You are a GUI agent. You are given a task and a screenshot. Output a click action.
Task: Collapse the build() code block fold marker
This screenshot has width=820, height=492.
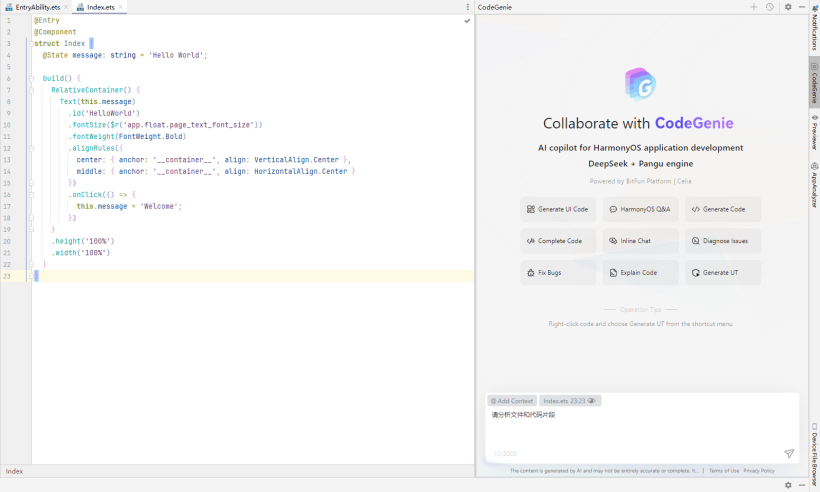coord(32,78)
